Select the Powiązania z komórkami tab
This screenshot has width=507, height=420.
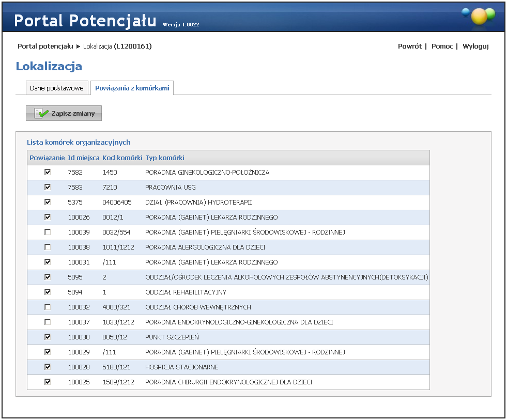(132, 88)
